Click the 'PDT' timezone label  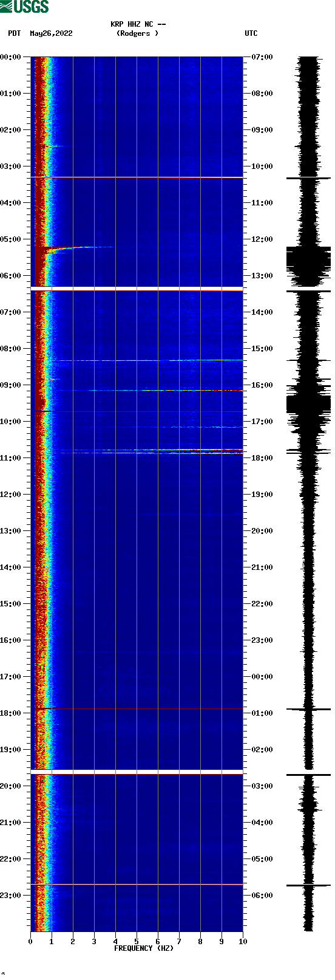point(14,33)
